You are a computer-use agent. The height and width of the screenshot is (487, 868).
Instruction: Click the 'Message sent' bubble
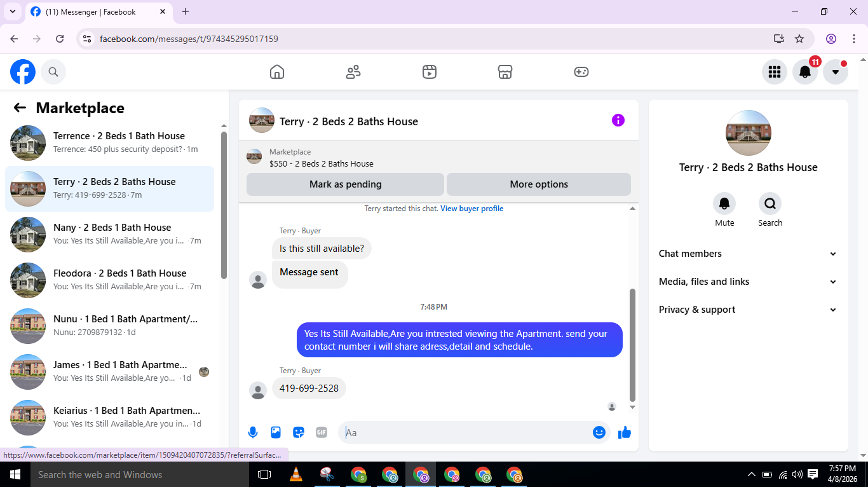point(309,274)
